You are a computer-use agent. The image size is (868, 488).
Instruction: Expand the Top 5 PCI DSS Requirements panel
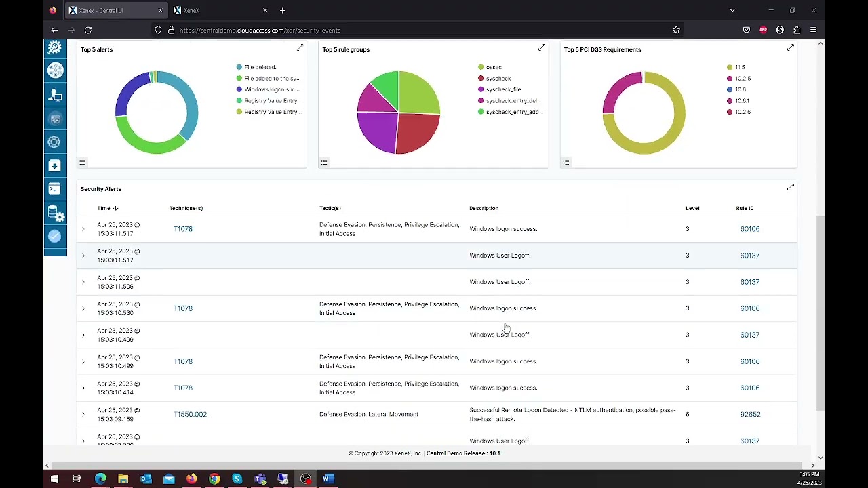(791, 48)
